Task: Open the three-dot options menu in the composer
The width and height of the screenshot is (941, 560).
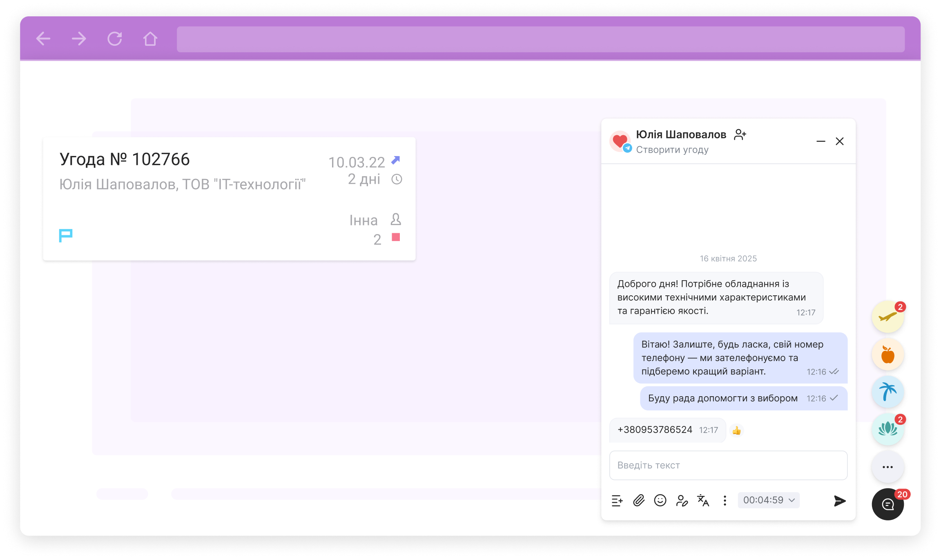Action: 725,500
